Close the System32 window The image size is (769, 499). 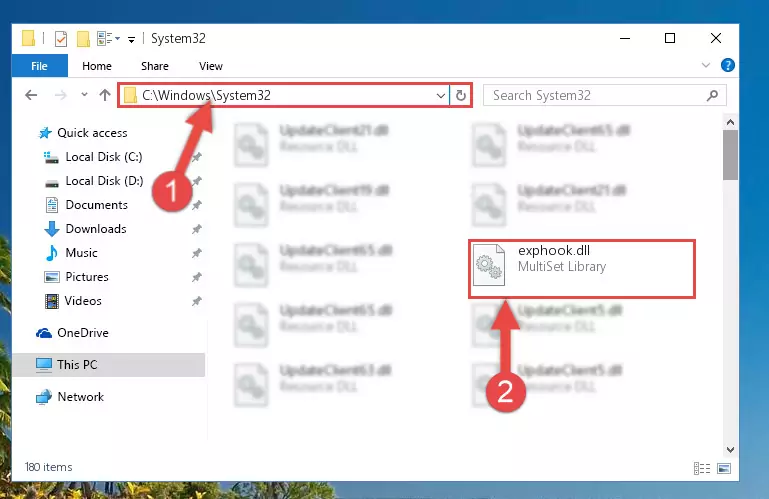[x=716, y=38]
